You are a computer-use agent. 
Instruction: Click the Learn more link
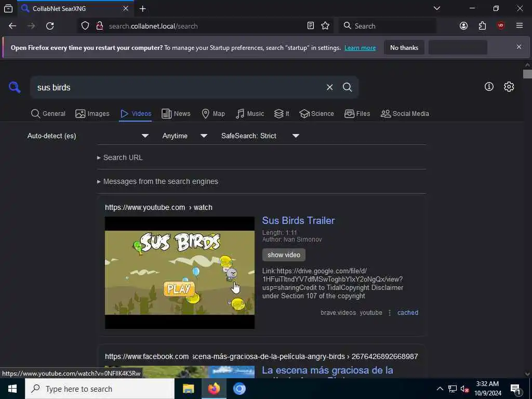[360, 48]
